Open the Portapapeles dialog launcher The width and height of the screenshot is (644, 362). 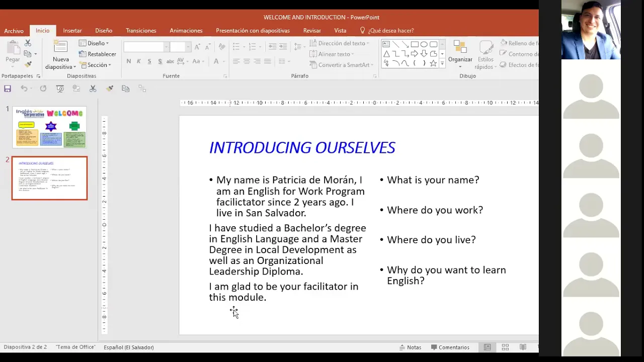pos(38,76)
